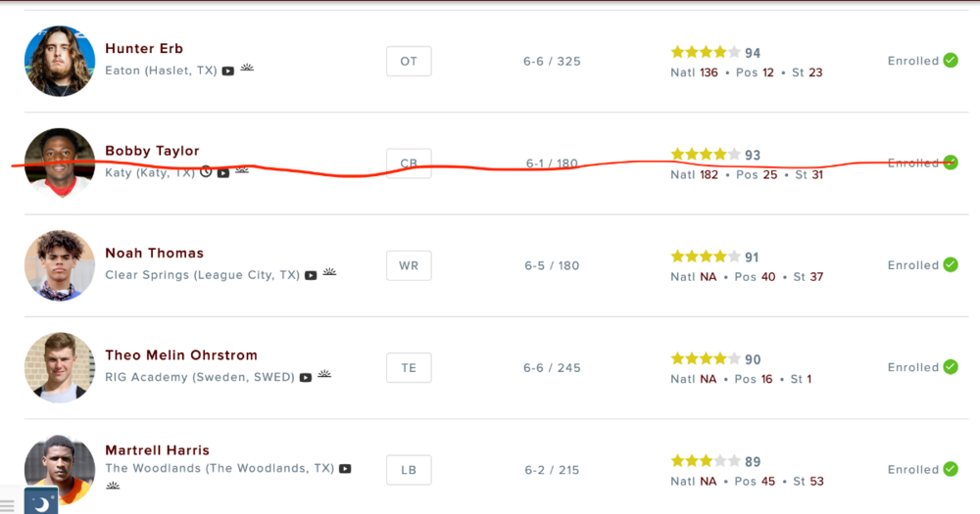The height and width of the screenshot is (514, 980).
Task: Click Bobby Taylor's player photo
Action: (60, 163)
